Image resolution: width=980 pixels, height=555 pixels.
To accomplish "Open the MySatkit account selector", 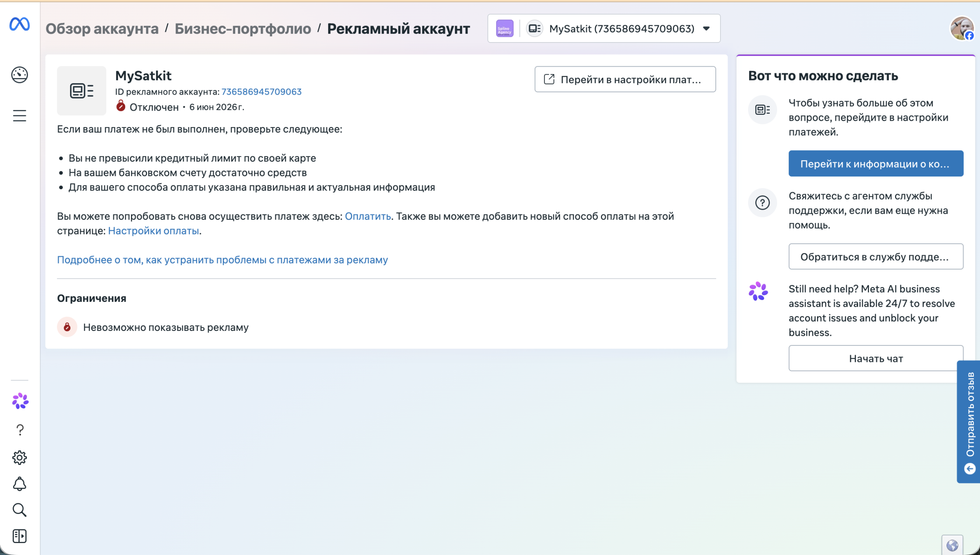I will pyautogui.click(x=604, y=28).
